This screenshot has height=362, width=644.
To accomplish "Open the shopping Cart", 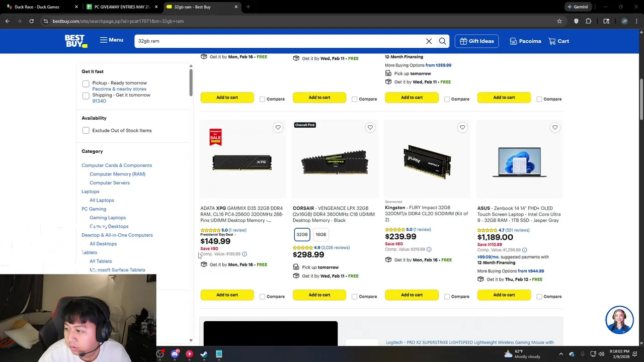I will (x=558, y=41).
